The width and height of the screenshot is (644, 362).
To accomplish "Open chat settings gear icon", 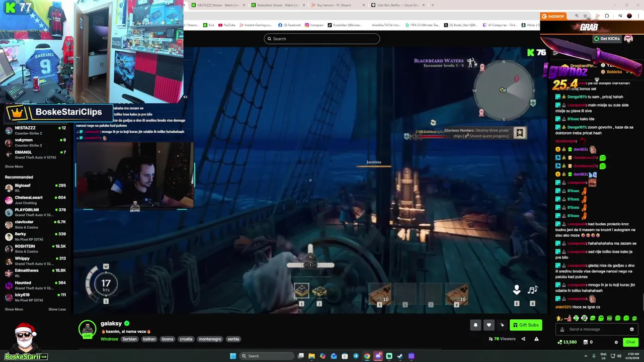I will (616, 342).
